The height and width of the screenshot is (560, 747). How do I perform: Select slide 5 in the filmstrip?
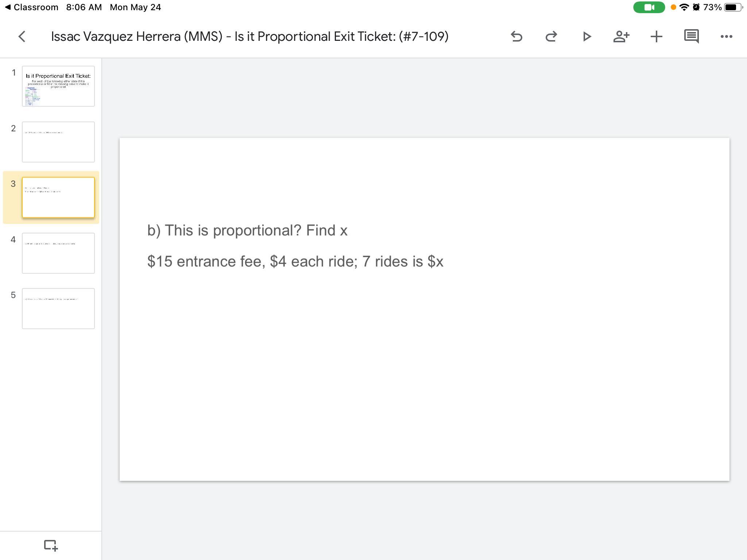58,308
